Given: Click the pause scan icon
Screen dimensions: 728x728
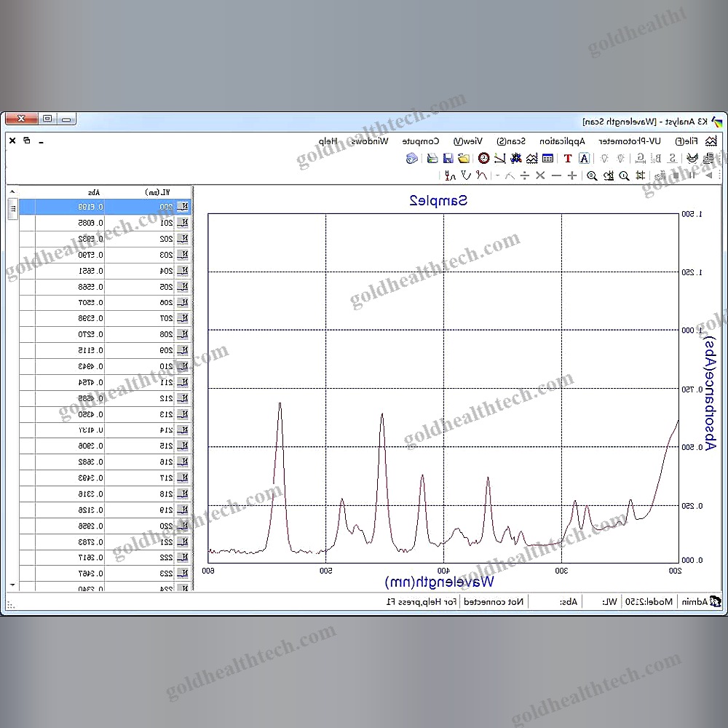Looking at the screenshot, I should [x=692, y=175].
